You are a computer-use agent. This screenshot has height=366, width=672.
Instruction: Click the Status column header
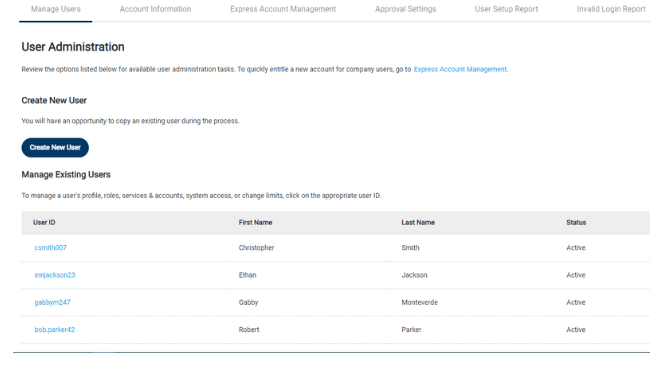tap(576, 222)
